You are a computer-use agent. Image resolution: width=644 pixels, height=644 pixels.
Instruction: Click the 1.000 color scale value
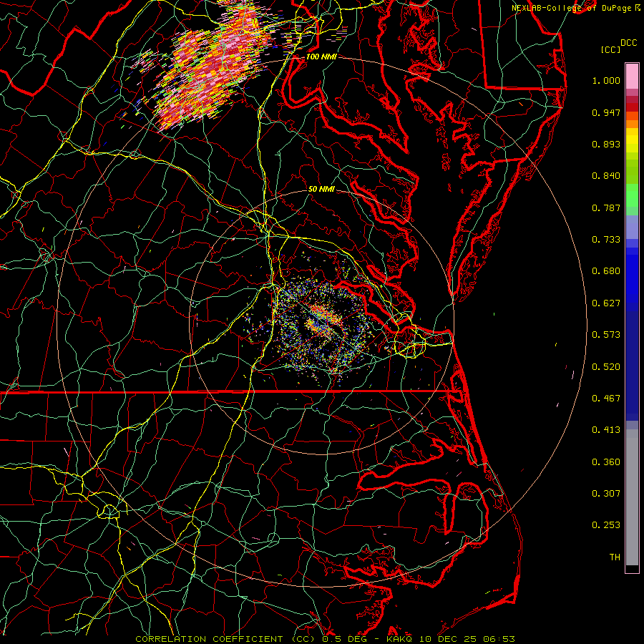[606, 80]
